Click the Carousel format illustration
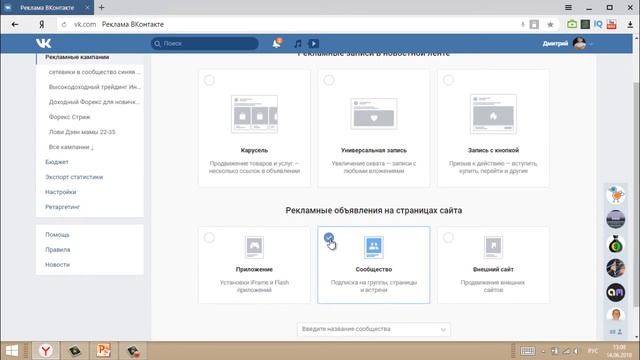This screenshot has width=640, height=360. 254,114
